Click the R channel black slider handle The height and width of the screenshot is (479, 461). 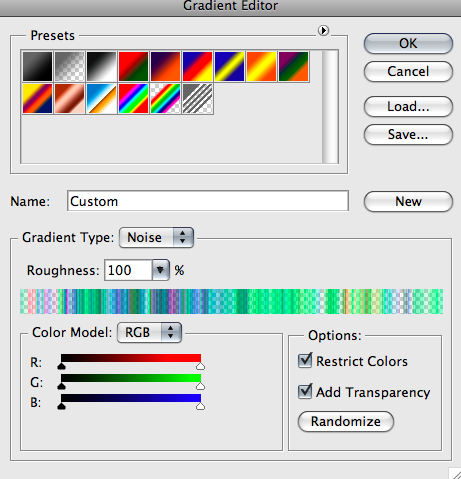pos(61,366)
